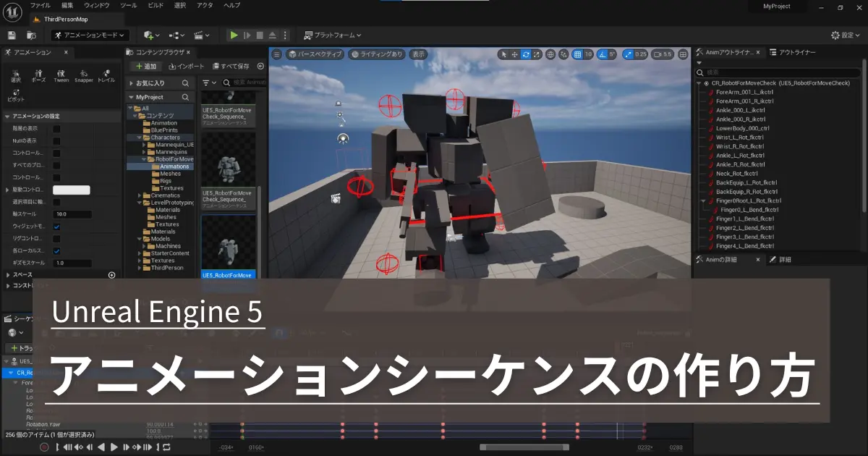Click the record button in the timeline controls
The image size is (868, 456).
44,447
